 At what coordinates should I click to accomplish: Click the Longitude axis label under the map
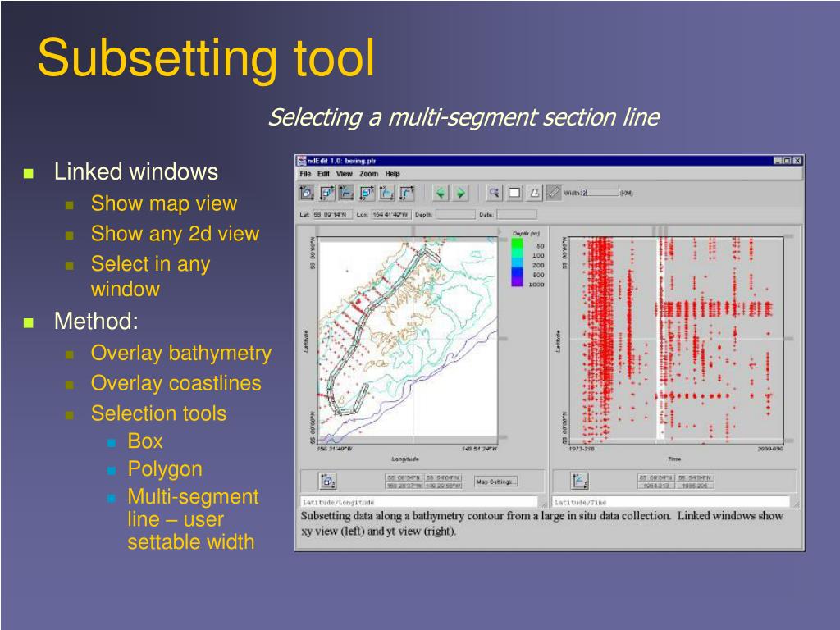[x=405, y=459]
